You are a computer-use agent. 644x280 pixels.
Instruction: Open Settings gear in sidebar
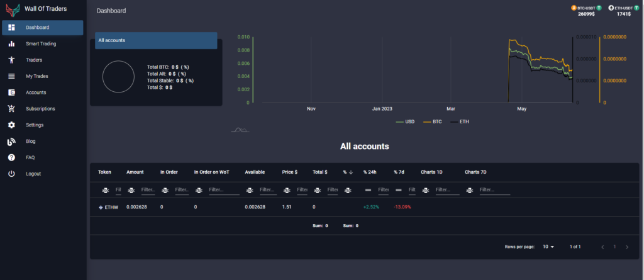pyautogui.click(x=11, y=125)
